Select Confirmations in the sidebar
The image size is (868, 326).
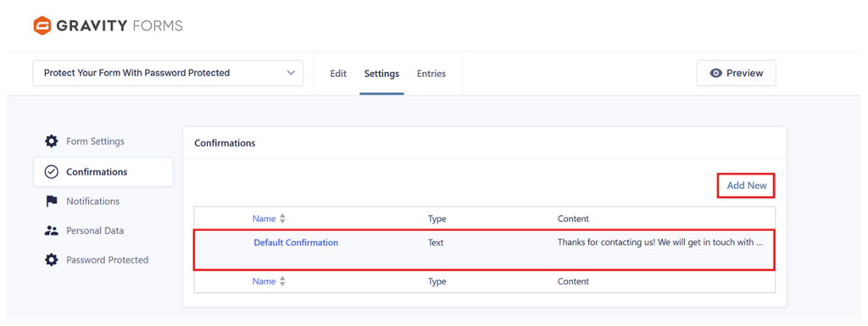tap(103, 172)
